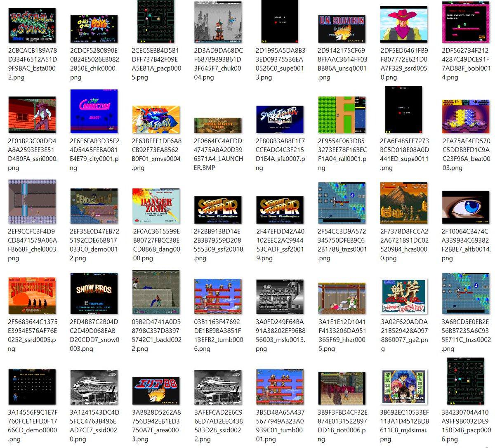Image resolution: width=495 pixels, height=448 pixels.
Task: Select the Street Fighter Alpha sfa0007.png thumbnail
Action: pyautogui.click(x=280, y=120)
